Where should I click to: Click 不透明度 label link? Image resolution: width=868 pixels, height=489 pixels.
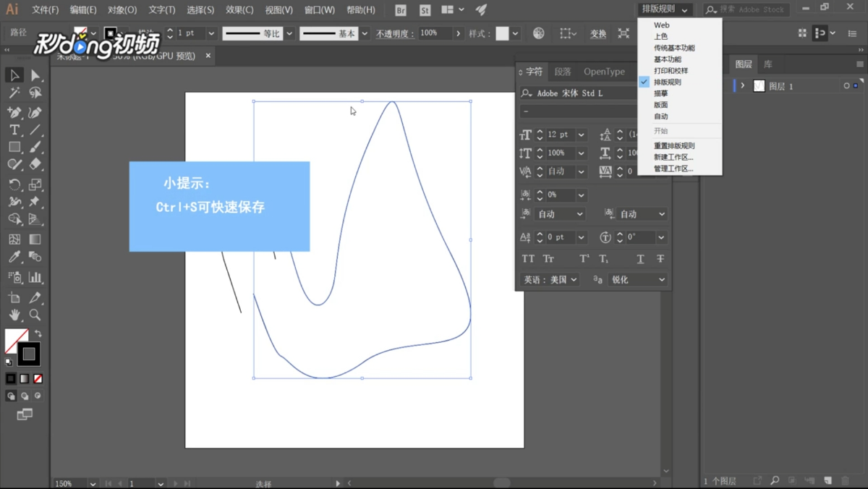click(394, 33)
